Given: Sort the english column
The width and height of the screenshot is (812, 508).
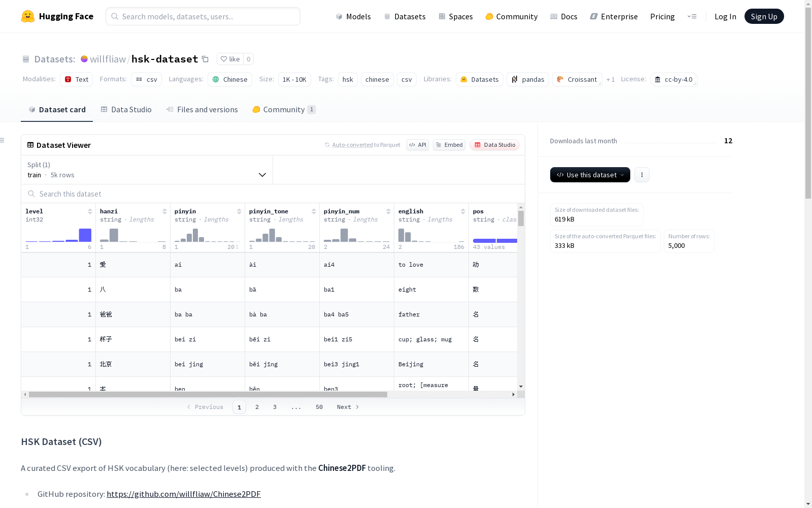Looking at the screenshot, I should (463, 211).
